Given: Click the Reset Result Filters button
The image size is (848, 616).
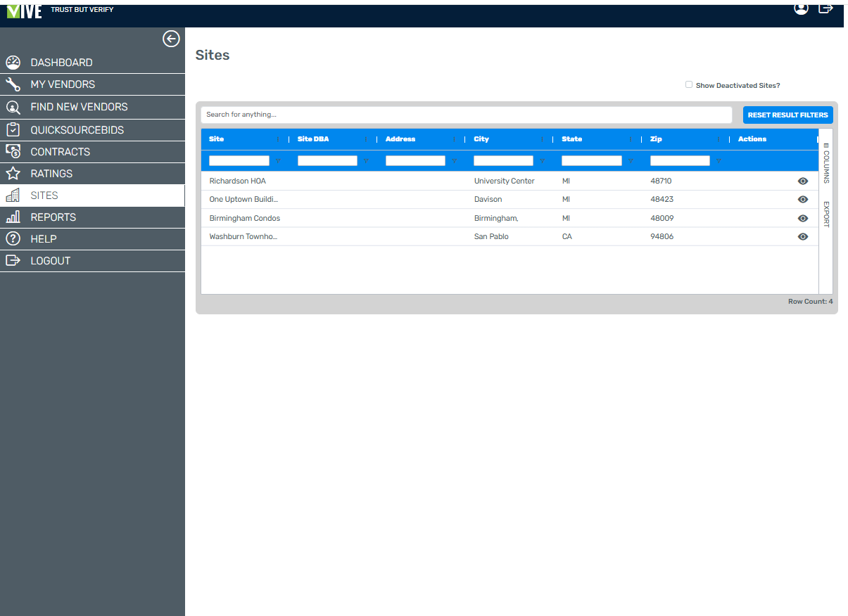Looking at the screenshot, I should click(x=787, y=115).
